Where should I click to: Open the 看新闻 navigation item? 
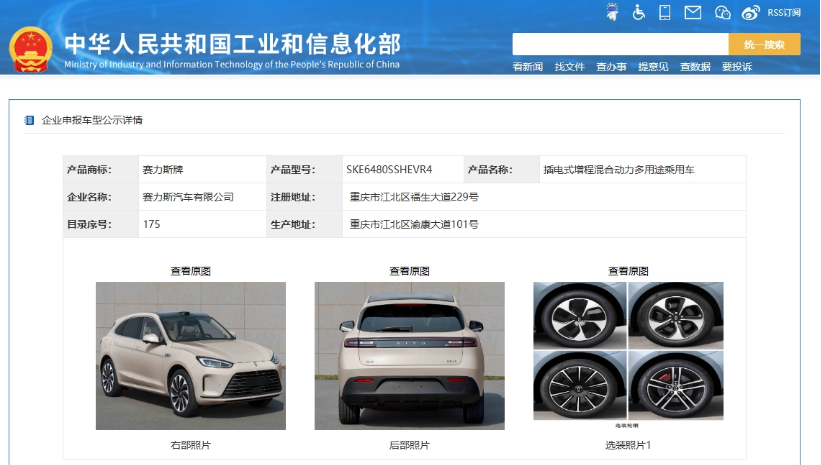tap(527, 67)
